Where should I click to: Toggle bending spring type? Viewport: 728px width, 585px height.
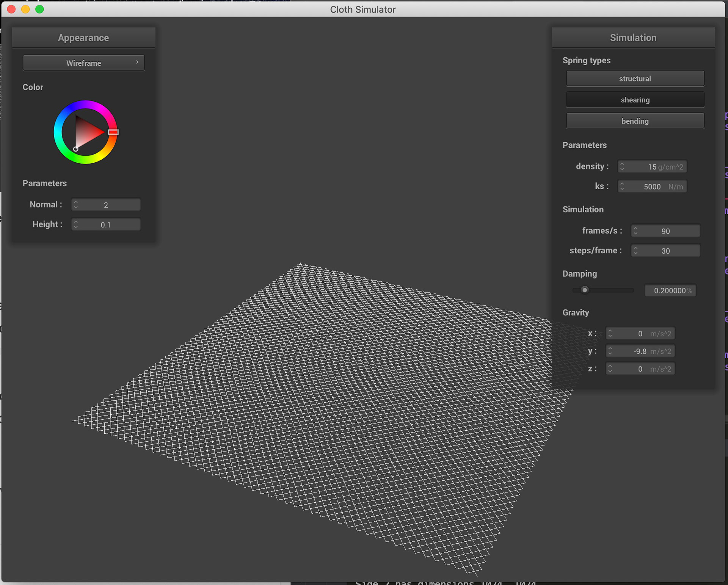coord(635,121)
